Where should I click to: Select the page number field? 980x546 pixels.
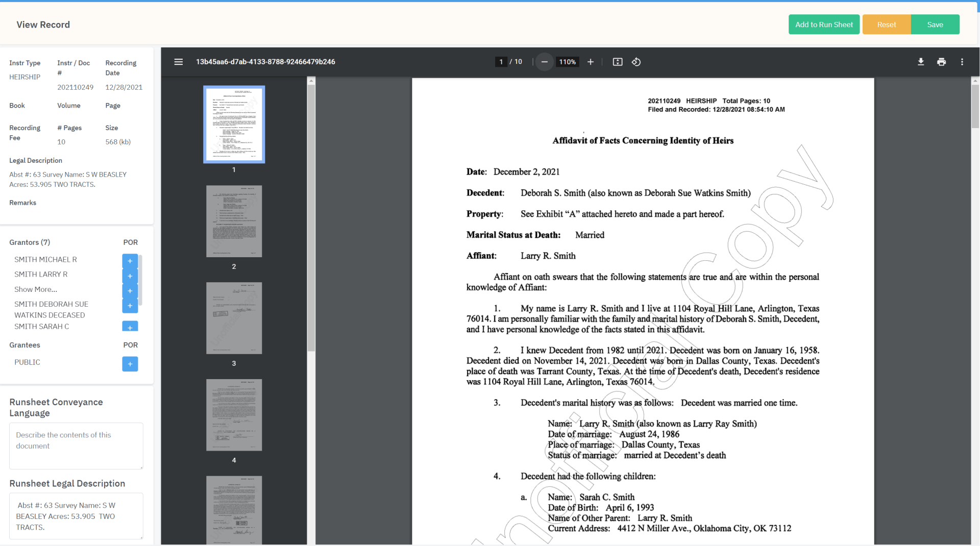coord(501,62)
